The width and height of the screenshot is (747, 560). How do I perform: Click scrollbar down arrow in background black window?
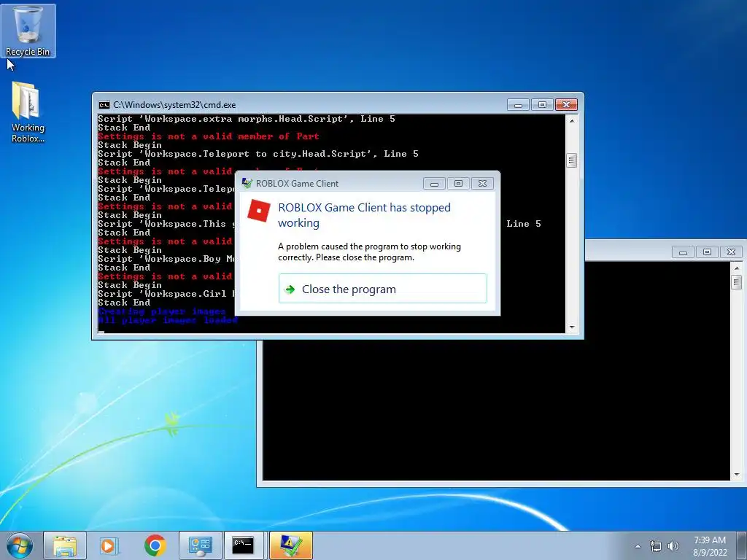(737, 475)
